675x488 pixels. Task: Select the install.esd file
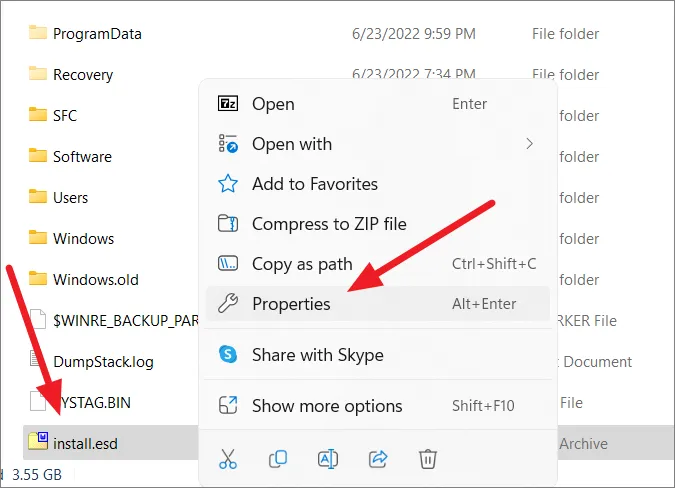(x=85, y=442)
